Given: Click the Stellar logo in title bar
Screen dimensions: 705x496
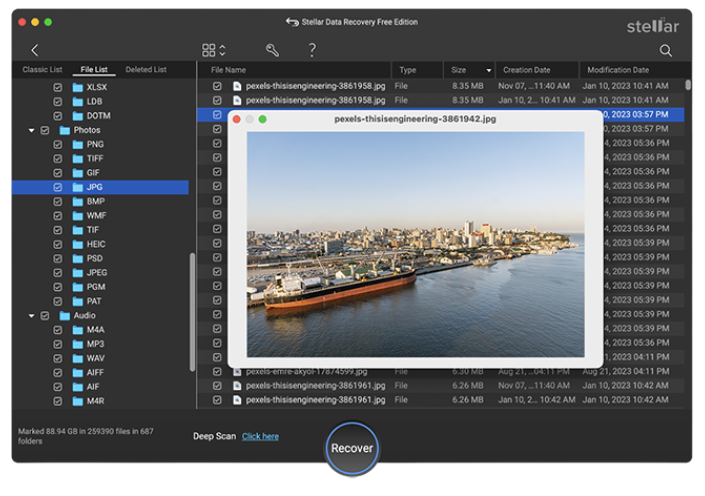Looking at the screenshot, I should (652, 26).
